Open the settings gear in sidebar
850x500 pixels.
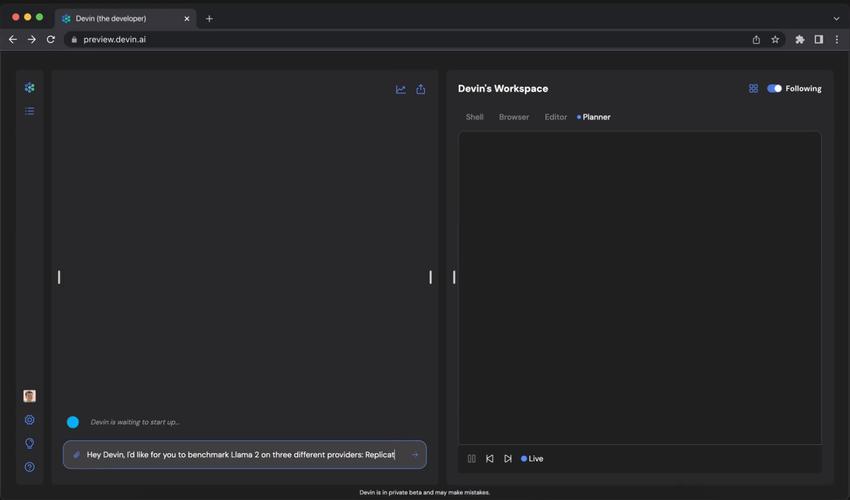click(29, 420)
